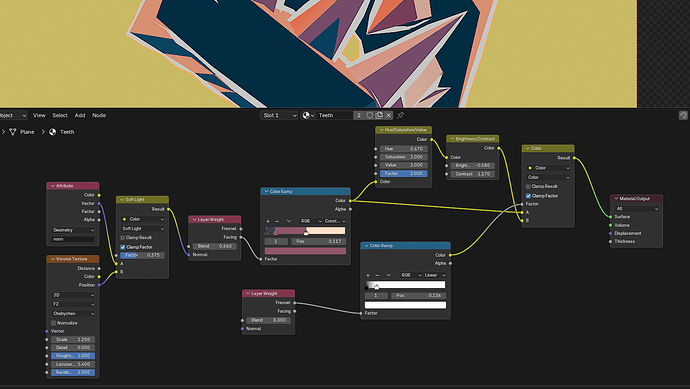The image size is (690, 389).
Task: Unlink the Teeth material with X icon
Action: pos(388,115)
